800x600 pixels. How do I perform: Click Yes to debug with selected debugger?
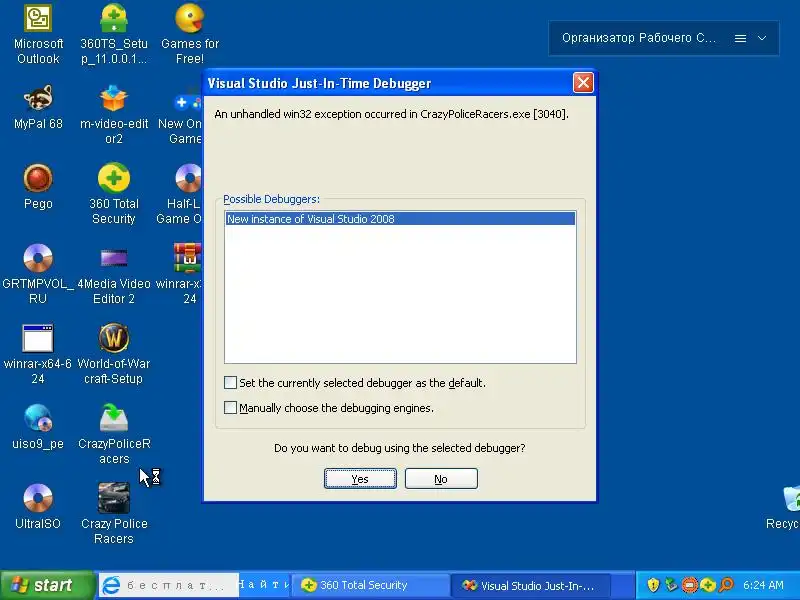pyautogui.click(x=360, y=479)
